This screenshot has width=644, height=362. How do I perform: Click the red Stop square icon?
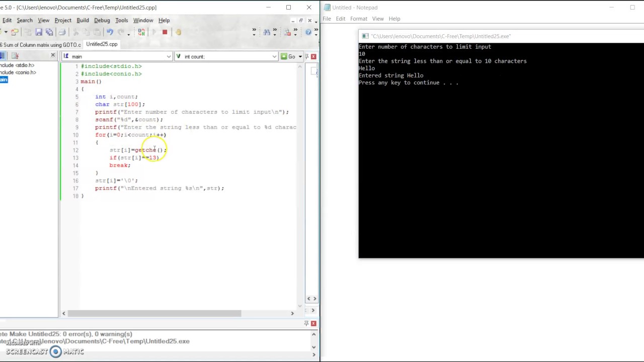[165, 32]
